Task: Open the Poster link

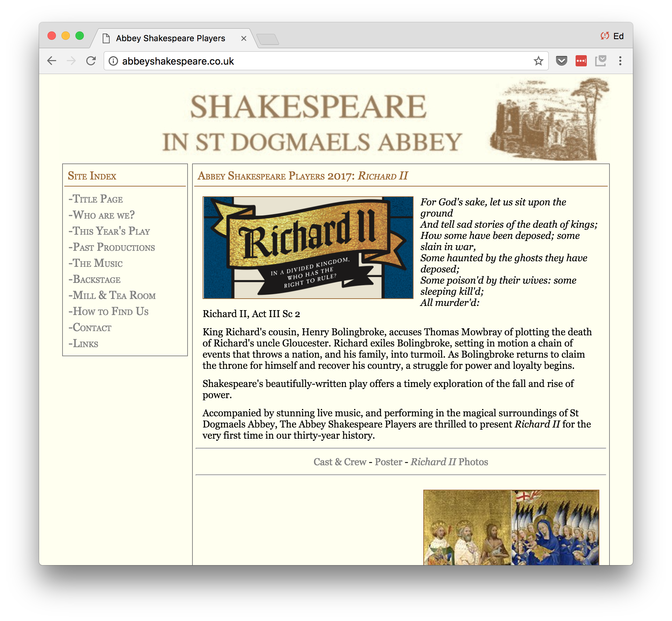Action: 388,462
